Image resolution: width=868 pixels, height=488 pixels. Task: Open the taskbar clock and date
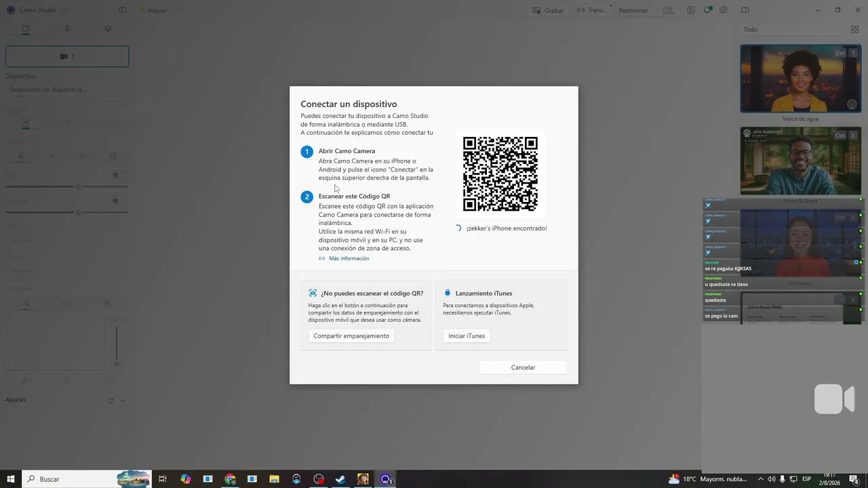pos(830,479)
